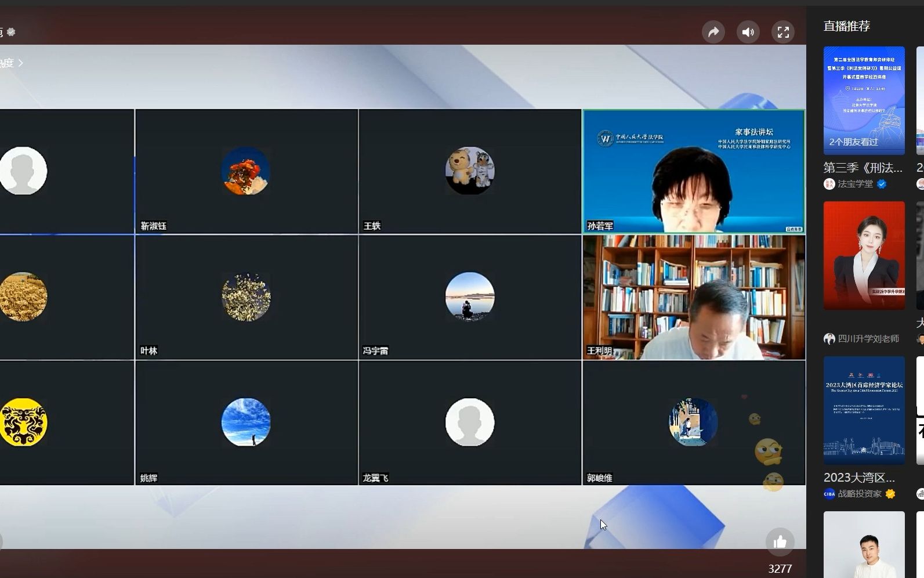
Task: Click the 叶林 name label
Action: coord(148,351)
